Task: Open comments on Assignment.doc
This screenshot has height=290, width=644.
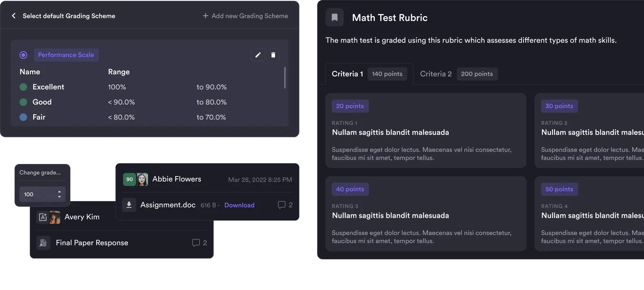Action: pos(285,205)
